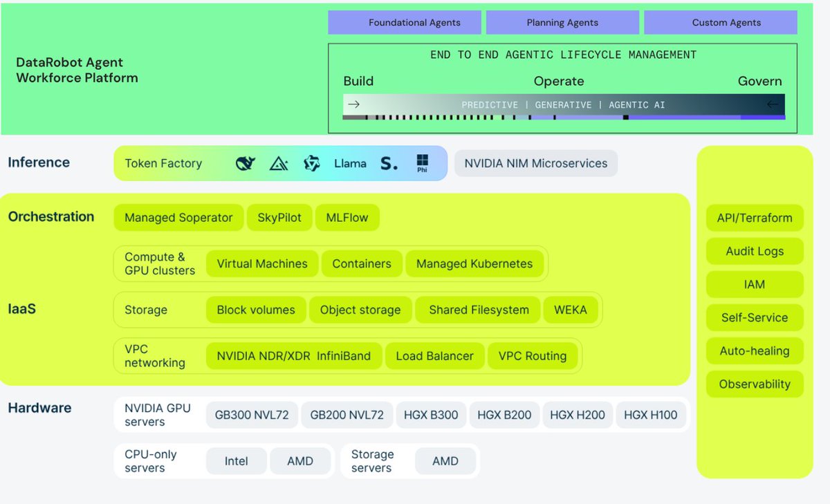This screenshot has height=504, width=830.
Task: Click the left-pointing arrow in gradient bar
Action: [x=772, y=104]
